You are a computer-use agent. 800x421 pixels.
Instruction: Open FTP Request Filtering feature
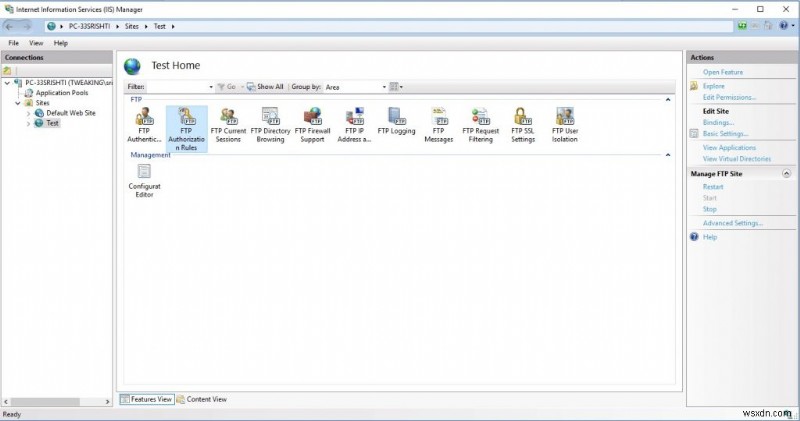pos(481,125)
